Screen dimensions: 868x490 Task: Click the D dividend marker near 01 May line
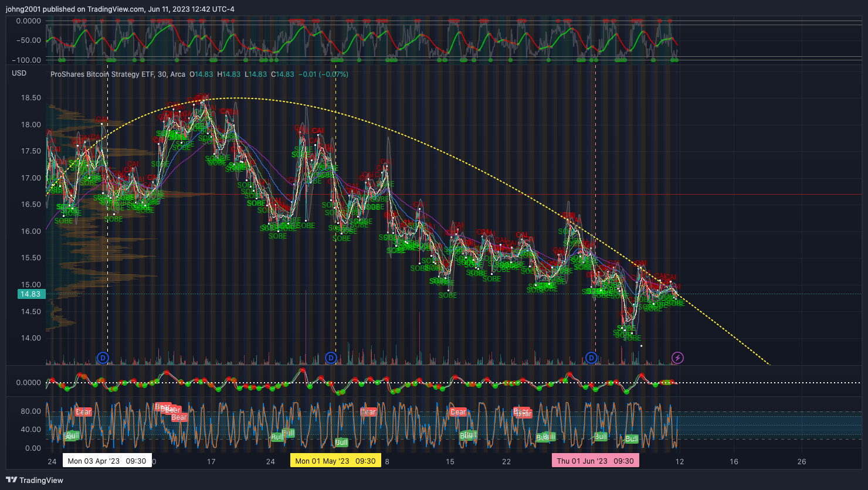(331, 357)
